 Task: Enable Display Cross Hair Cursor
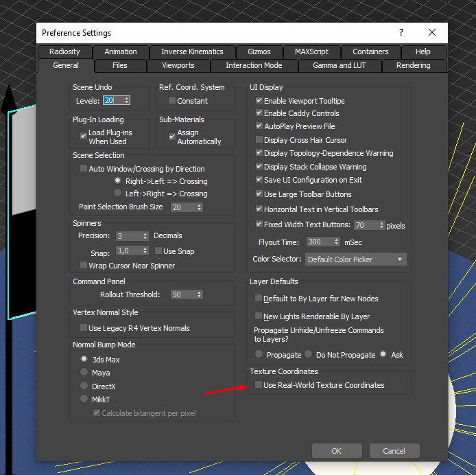(259, 139)
